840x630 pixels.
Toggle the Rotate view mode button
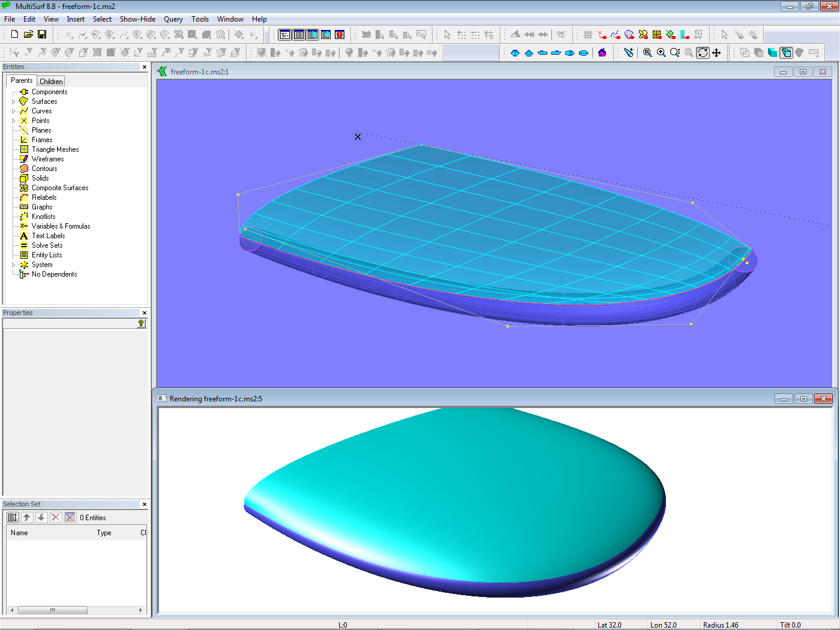tap(703, 53)
